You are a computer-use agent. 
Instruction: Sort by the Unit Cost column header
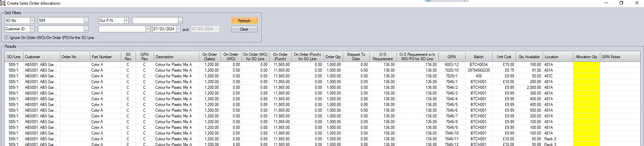click(x=504, y=57)
